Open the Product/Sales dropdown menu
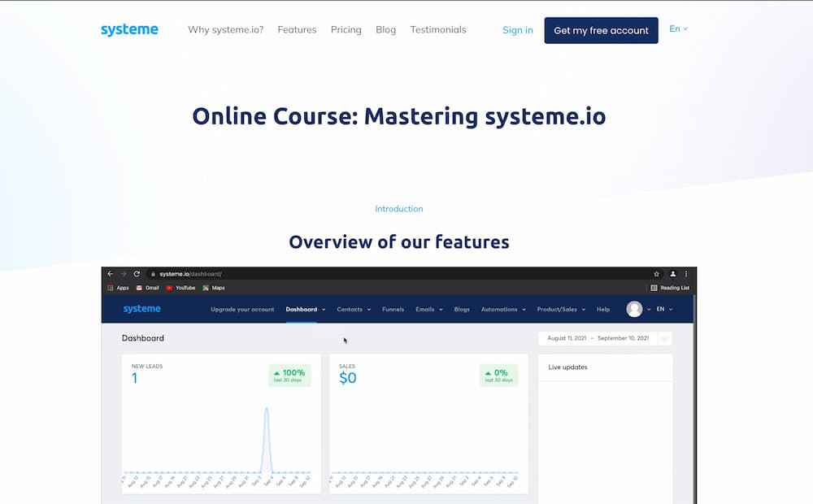Viewport: 813px width, 504px height. 561,310
